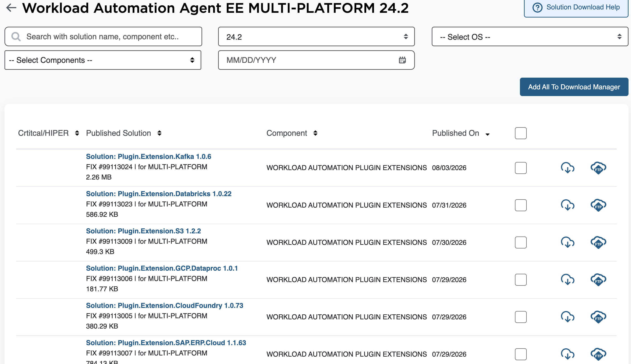Click the 2.26 MB file size

coord(99,177)
